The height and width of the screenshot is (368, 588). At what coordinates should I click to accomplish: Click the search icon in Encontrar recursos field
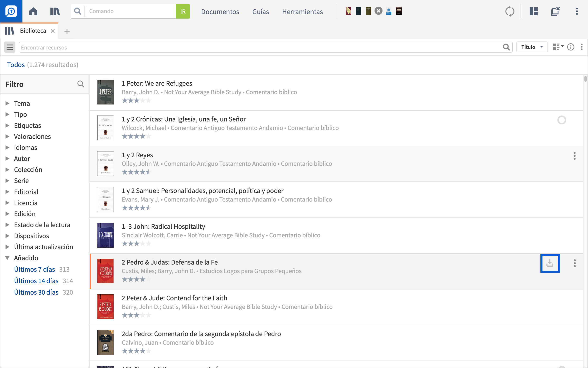click(x=506, y=47)
